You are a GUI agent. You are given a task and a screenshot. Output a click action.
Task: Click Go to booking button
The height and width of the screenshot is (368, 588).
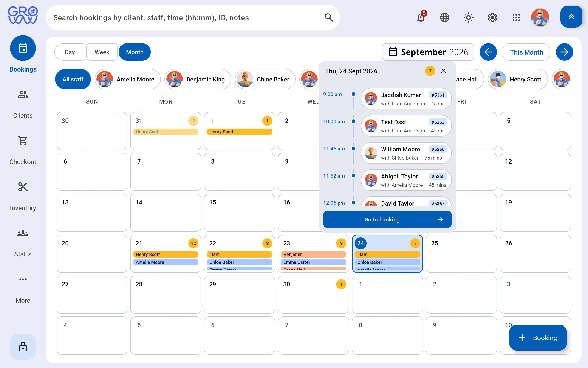(x=387, y=219)
